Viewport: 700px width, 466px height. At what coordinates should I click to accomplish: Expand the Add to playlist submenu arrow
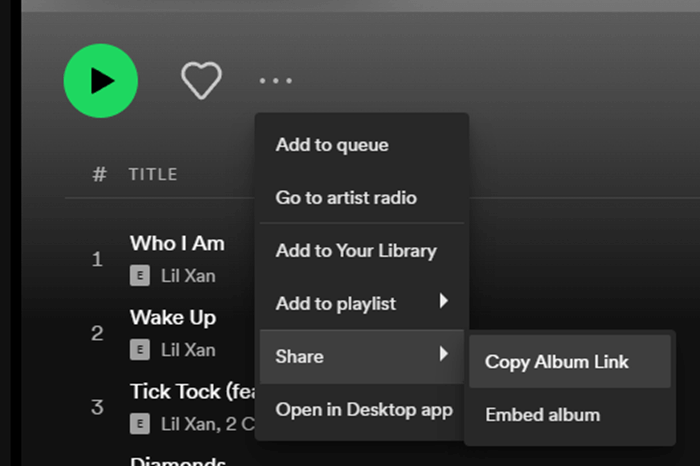tap(444, 302)
